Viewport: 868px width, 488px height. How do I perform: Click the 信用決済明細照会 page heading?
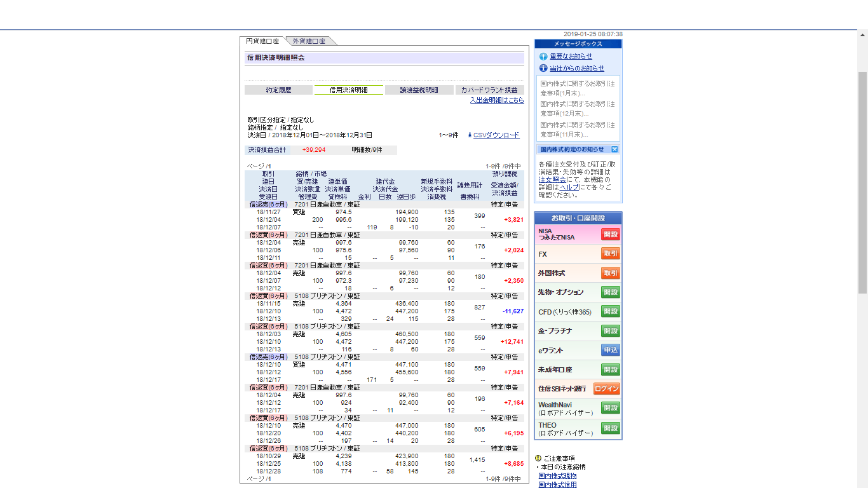276,58
